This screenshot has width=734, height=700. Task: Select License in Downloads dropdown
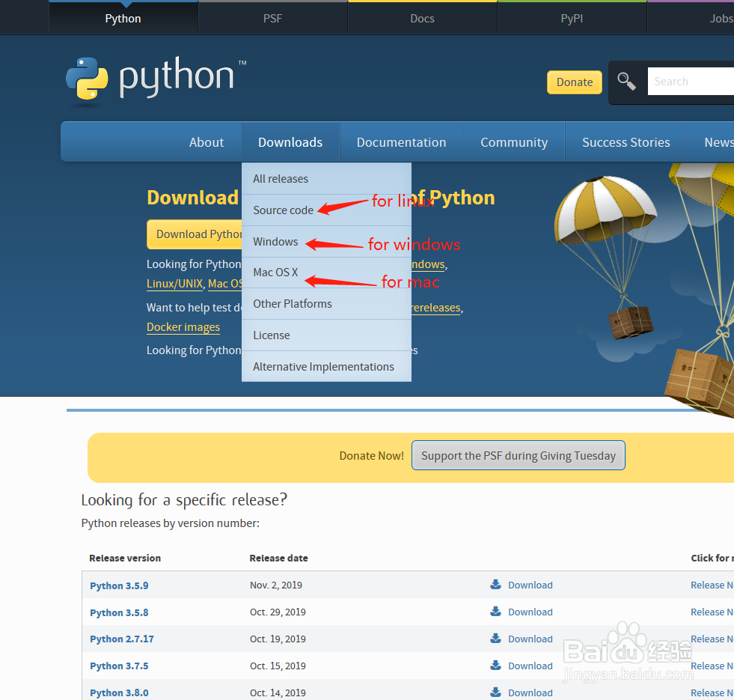(x=326, y=335)
